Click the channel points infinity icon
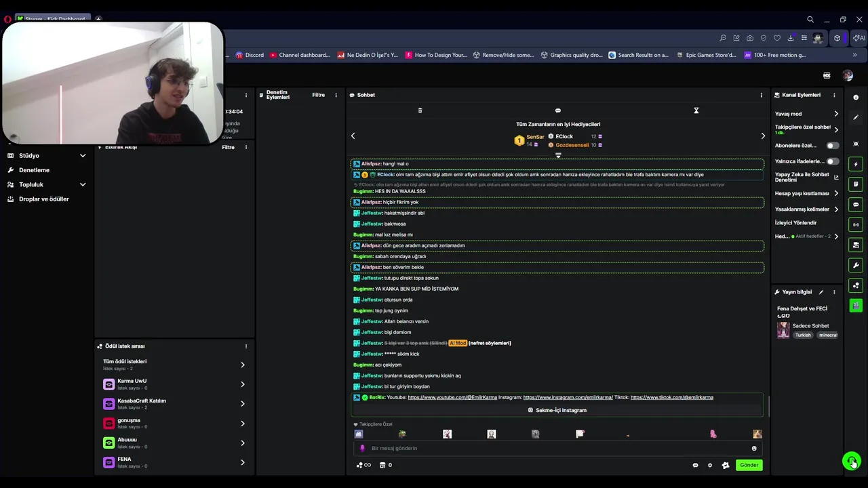The height and width of the screenshot is (488, 868). pyautogui.click(x=363, y=465)
